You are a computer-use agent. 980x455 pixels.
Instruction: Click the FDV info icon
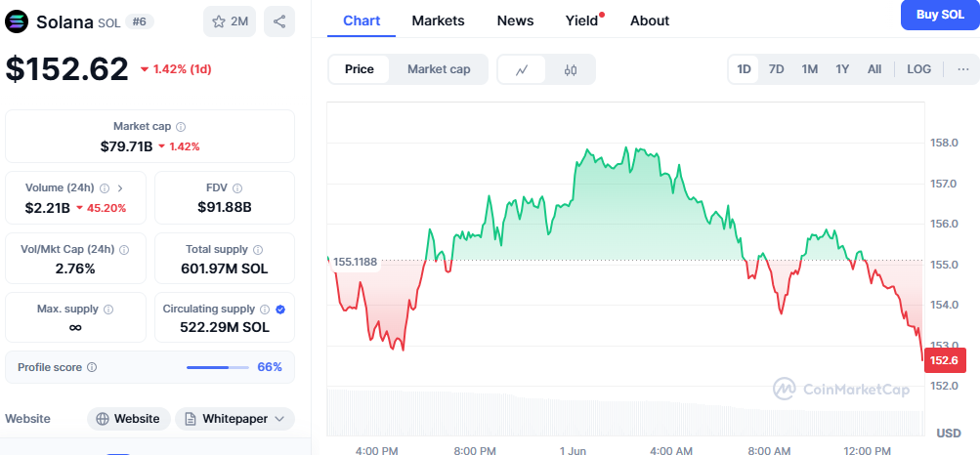(x=237, y=188)
